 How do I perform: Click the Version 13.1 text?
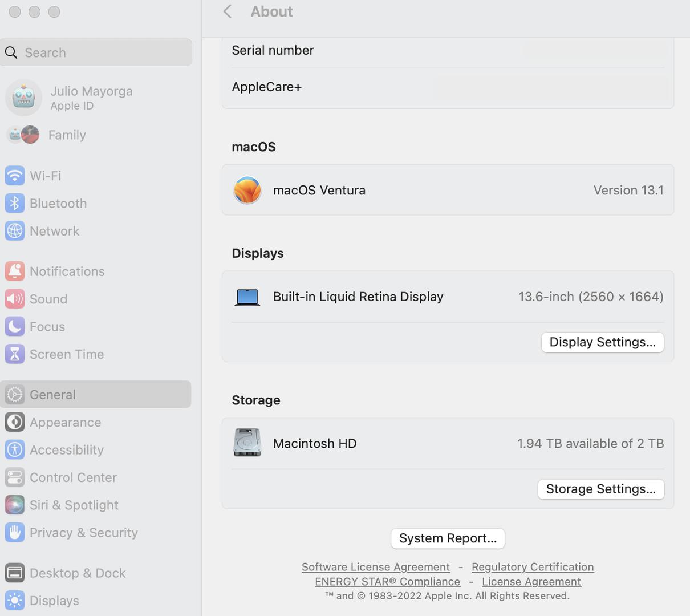pyautogui.click(x=628, y=191)
